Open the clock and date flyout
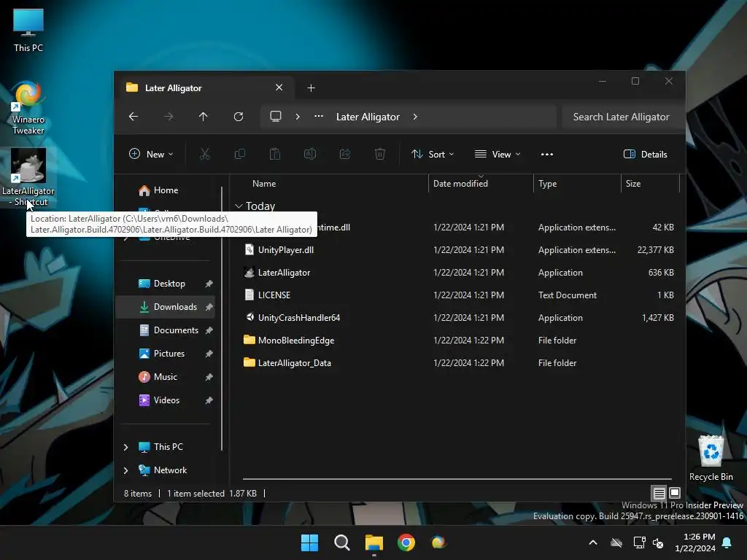The image size is (747, 560). (x=695, y=542)
